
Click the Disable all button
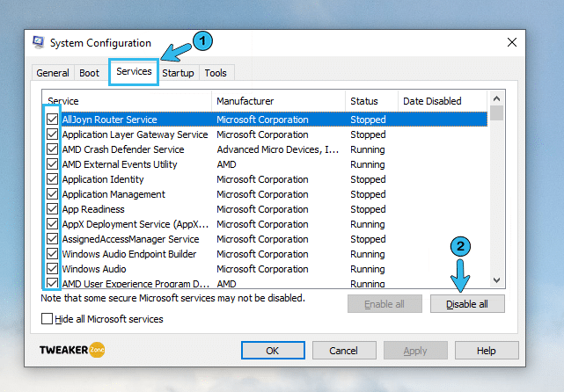pyautogui.click(x=467, y=304)
